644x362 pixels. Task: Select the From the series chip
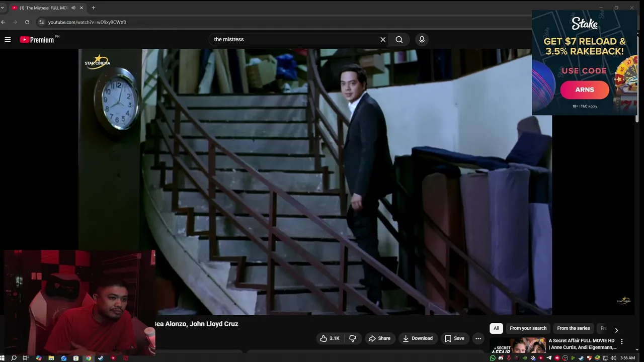coord(573,328)
